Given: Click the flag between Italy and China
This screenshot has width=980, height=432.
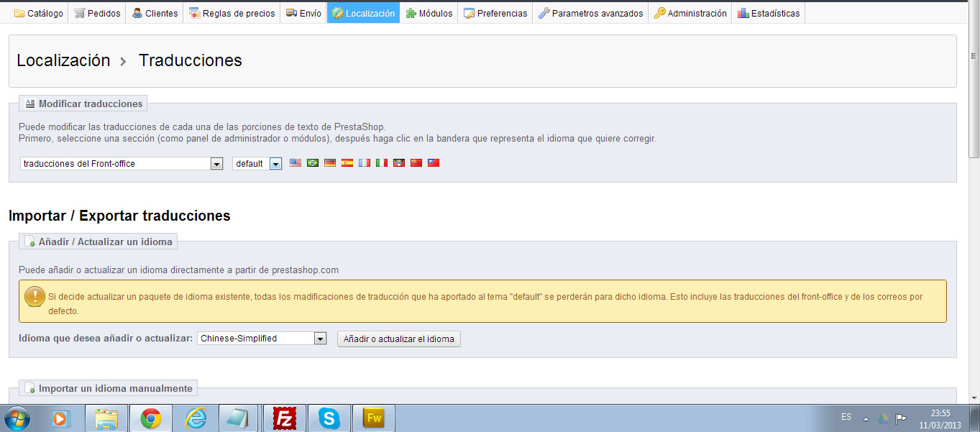Looking at the screenshot, I should [399, 163].
